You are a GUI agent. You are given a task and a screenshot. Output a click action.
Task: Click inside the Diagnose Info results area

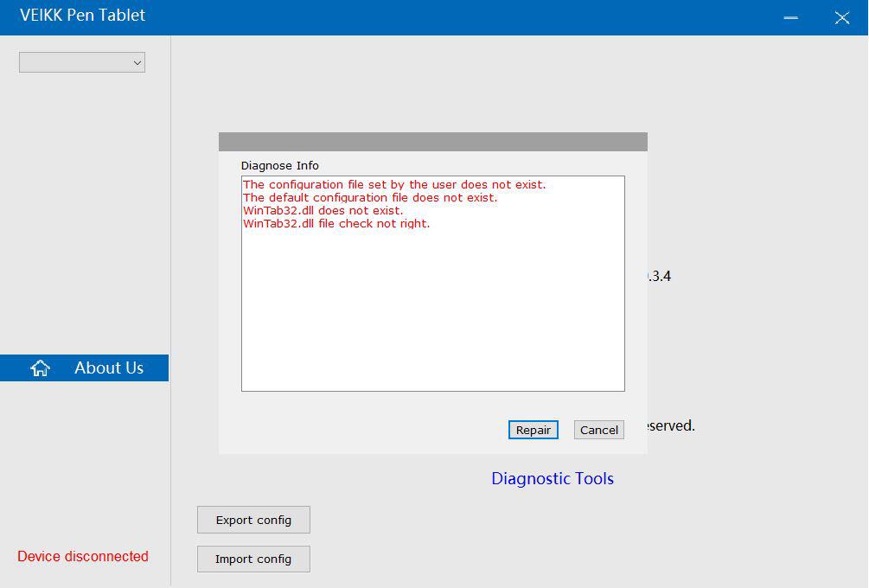pos(432,303)
